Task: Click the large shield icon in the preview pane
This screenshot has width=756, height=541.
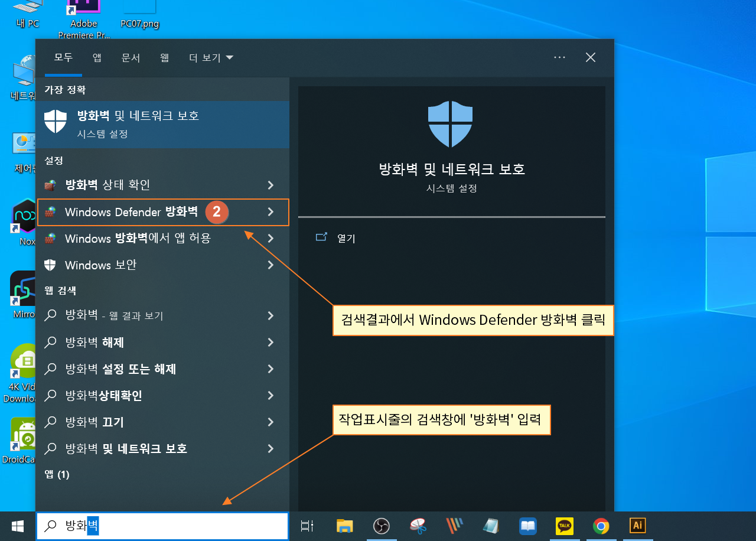Action: point(451,124)
